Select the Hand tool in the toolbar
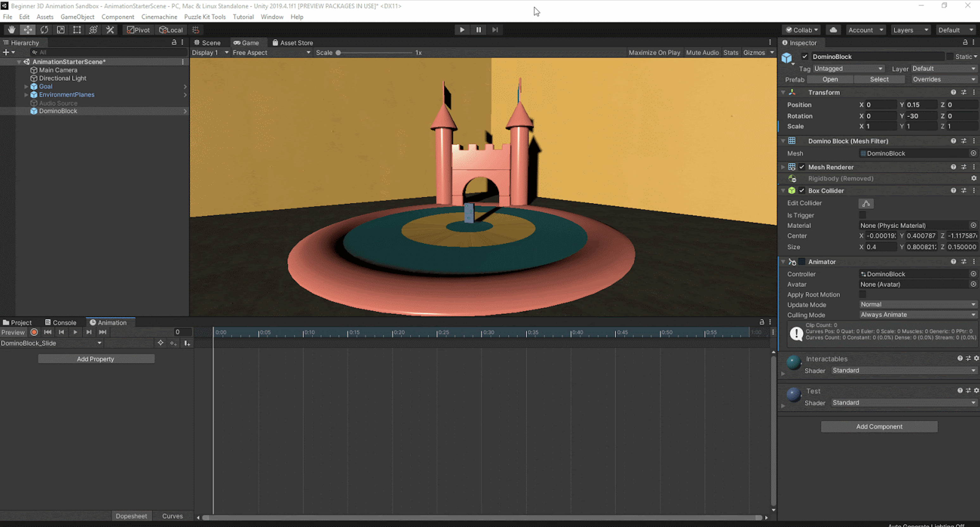 [x=11, y=30]
